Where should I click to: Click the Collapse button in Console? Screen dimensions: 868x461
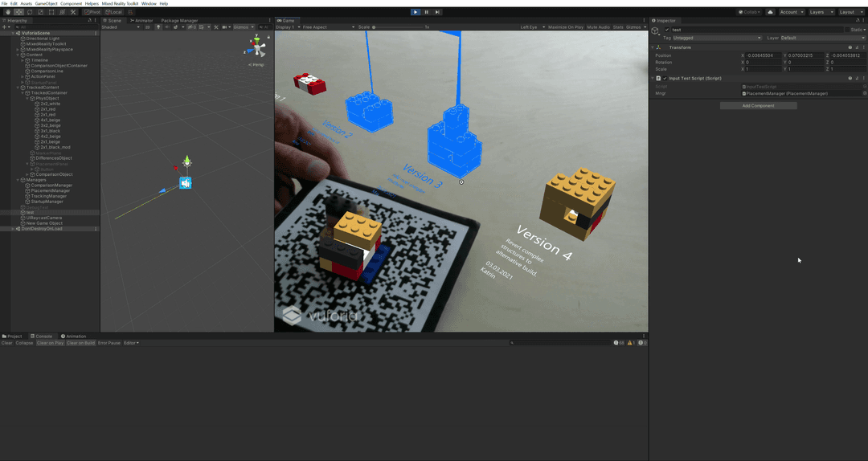(x=24, y=343)
